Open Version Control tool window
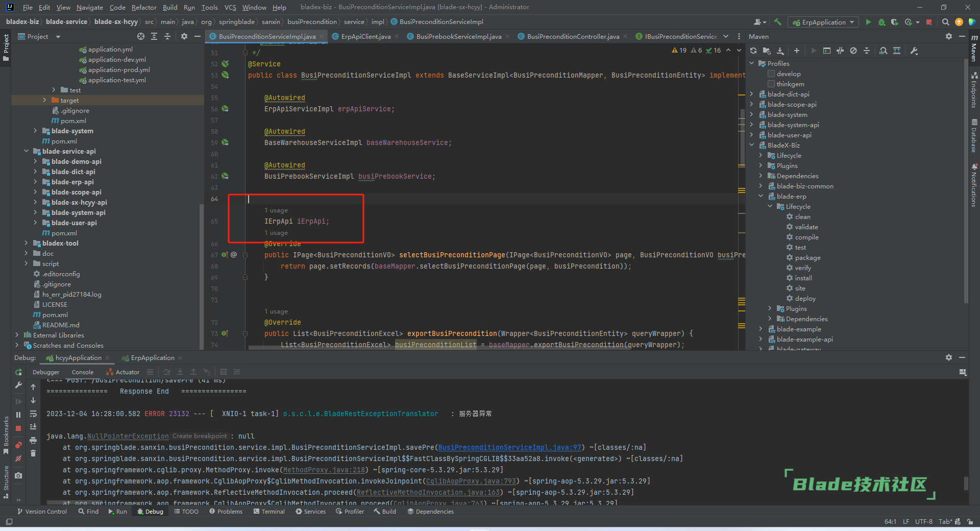 click(x=42, y=512)
